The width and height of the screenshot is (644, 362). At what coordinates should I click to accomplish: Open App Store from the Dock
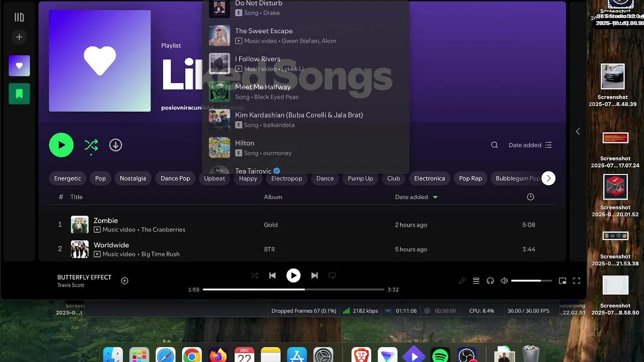coord(297,355)
